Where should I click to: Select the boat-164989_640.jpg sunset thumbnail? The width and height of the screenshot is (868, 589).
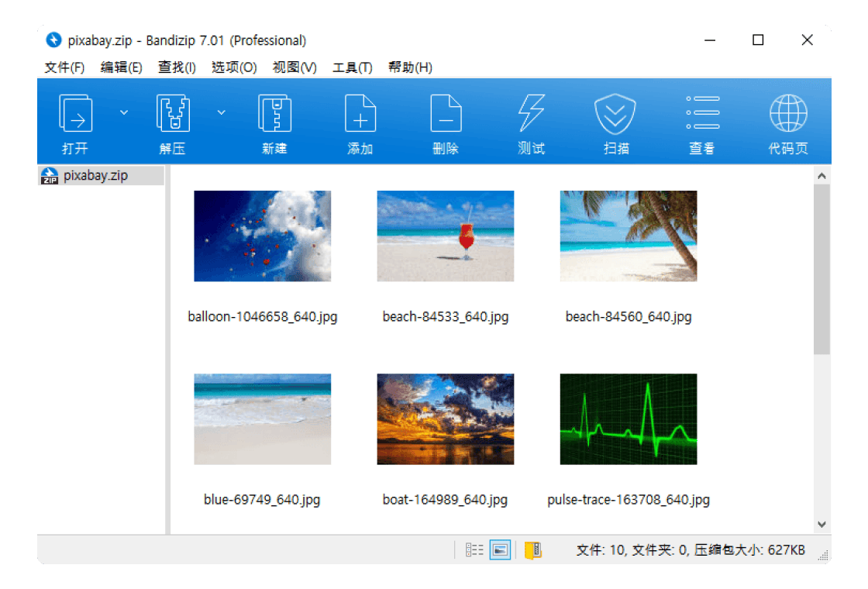coord(445,419)
